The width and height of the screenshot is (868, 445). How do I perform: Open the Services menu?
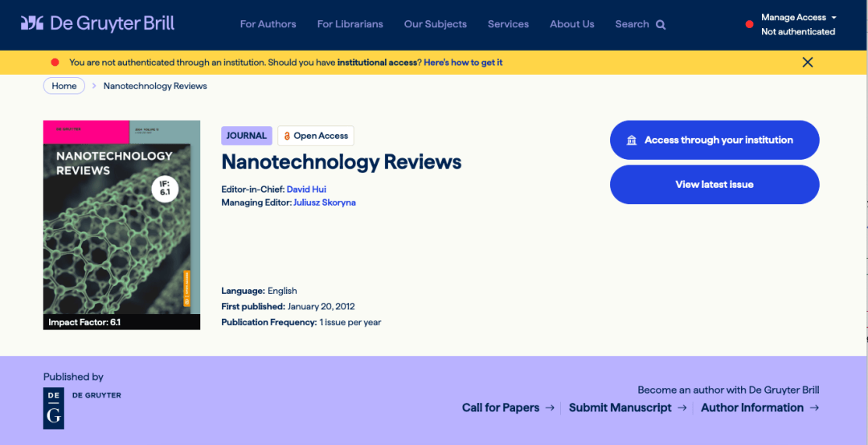coord(508,24)
